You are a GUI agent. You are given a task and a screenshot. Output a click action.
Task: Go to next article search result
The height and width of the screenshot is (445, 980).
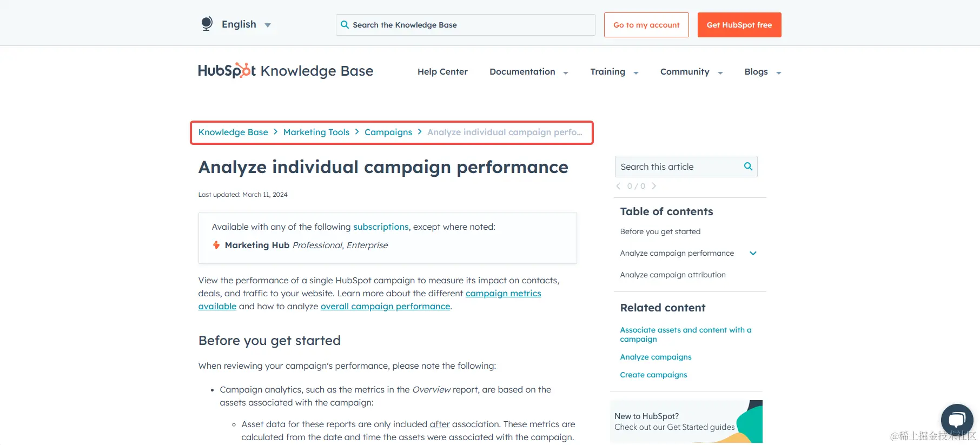[x=654, y=186]
